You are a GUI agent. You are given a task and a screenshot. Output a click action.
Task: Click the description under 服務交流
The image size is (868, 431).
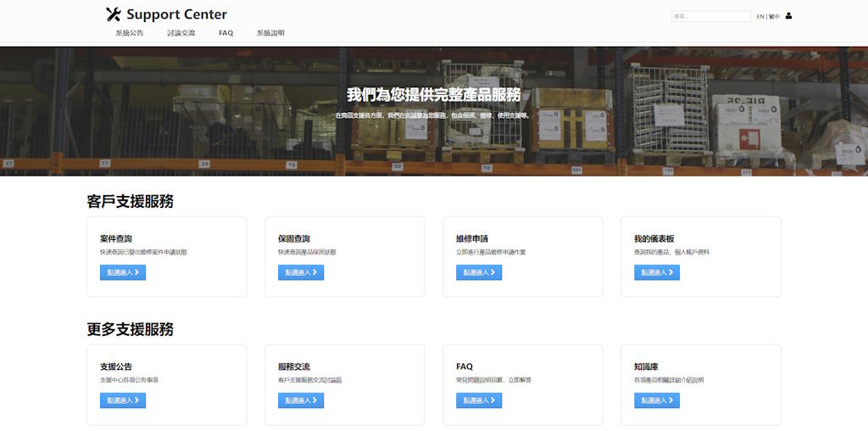(310, 380)
